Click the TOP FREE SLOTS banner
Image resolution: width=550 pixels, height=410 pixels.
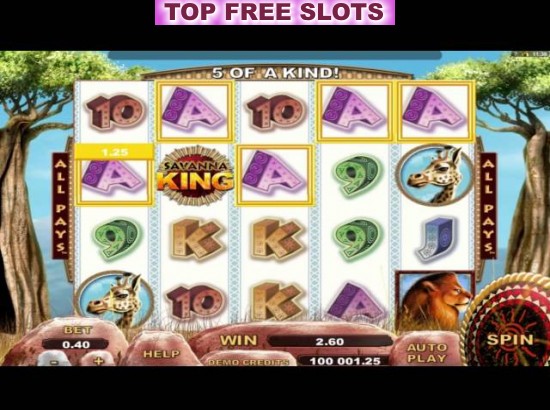click(x=275, y=12)
